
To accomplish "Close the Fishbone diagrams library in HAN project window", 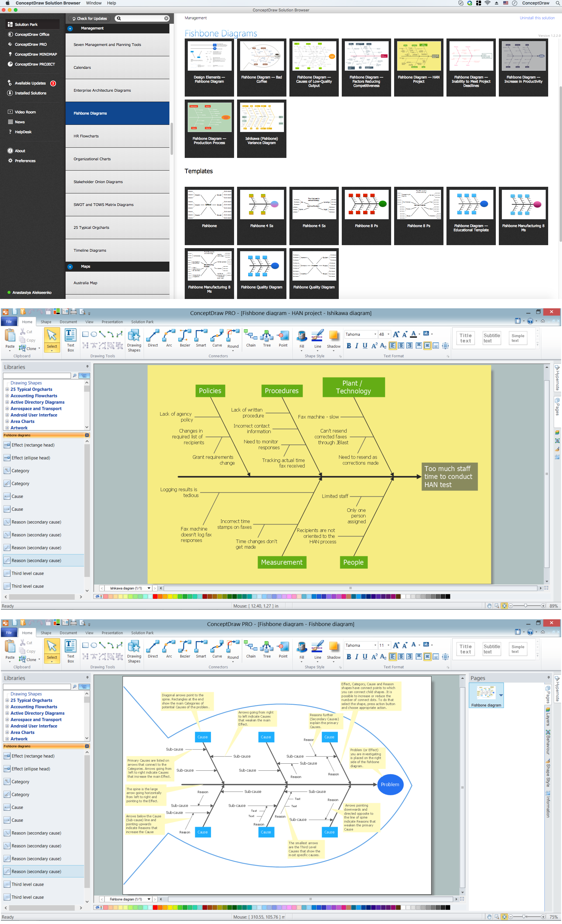I will tap(87, 435).
